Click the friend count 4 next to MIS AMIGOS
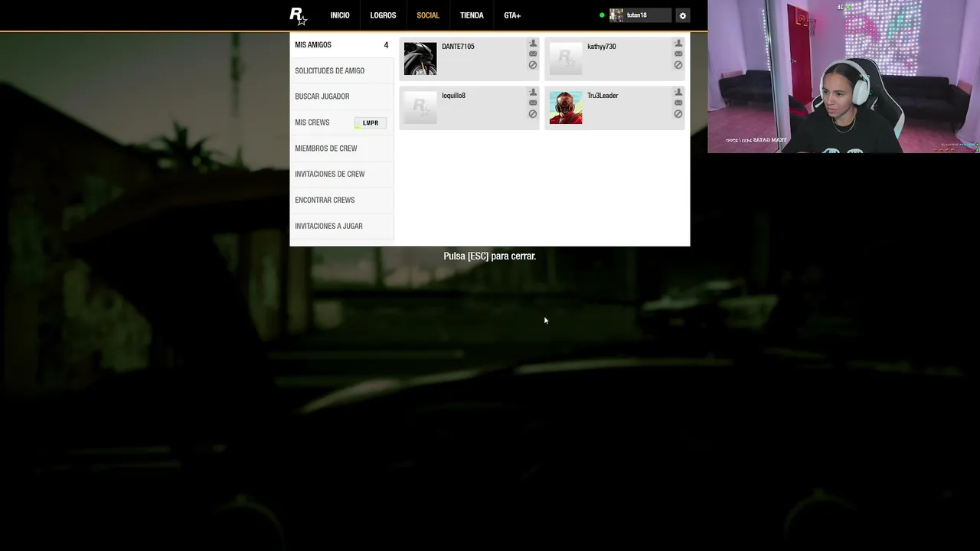Viewport: 980px width, 551px height. point(386,45)
